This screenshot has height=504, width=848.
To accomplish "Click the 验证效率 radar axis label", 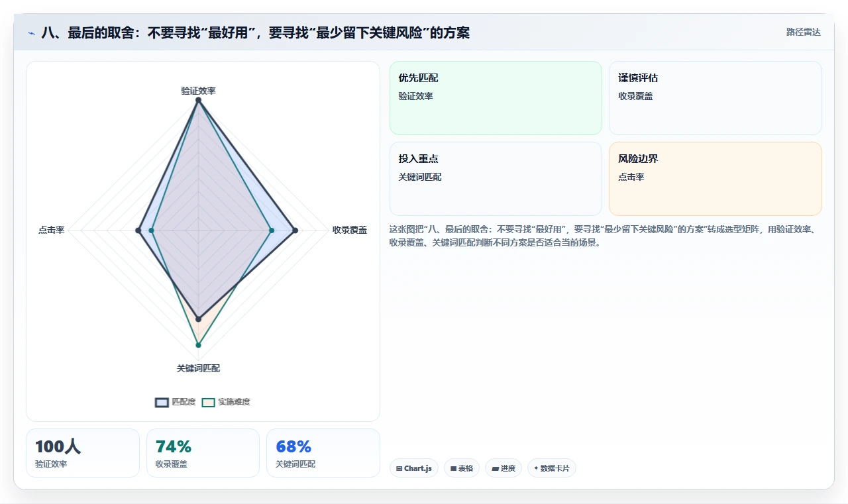I will click(x=198, y=91).
